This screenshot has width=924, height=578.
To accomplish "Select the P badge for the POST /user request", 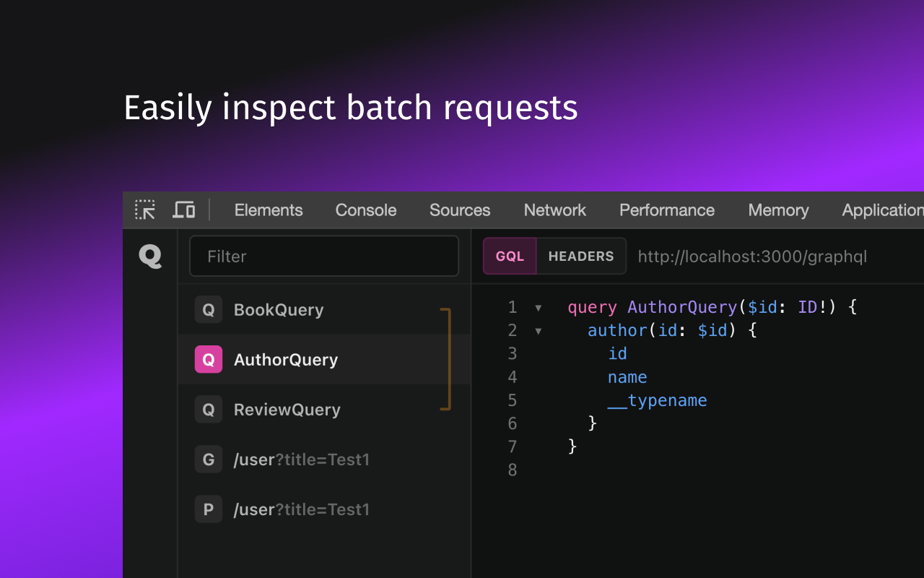I will (209, 509).
